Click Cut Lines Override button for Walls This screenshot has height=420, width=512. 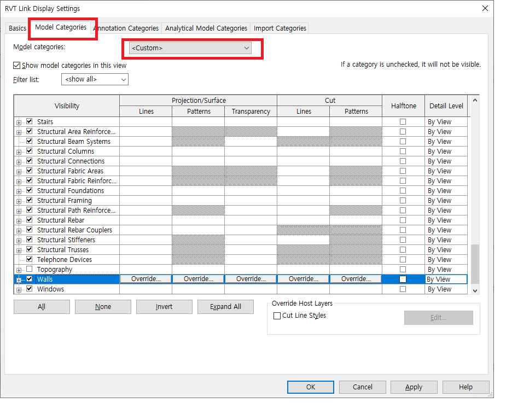(x=304, y=279)
